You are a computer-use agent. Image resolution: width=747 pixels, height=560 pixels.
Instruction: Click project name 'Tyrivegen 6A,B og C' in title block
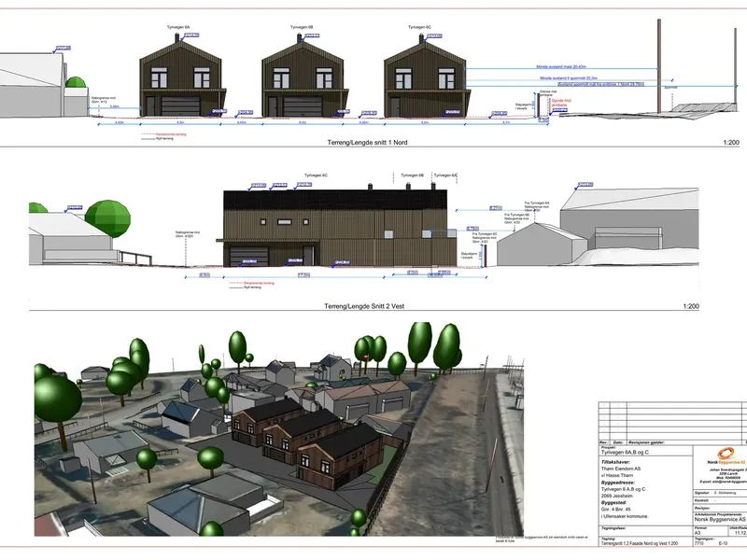coord(625,452)
